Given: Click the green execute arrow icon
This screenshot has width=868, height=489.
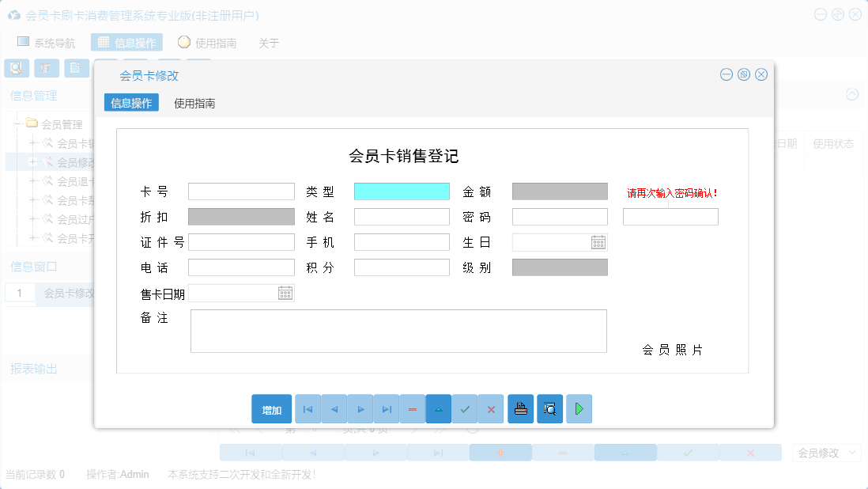Looking at the screenshot, I should pyautogui.click(x=579, y=409).
